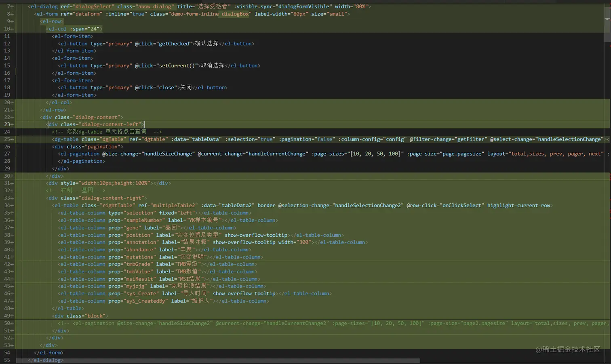Click line number 28 in the gutter
This screenshot has width=611, height=364.
pyautogui.click(x=7, y=161)
